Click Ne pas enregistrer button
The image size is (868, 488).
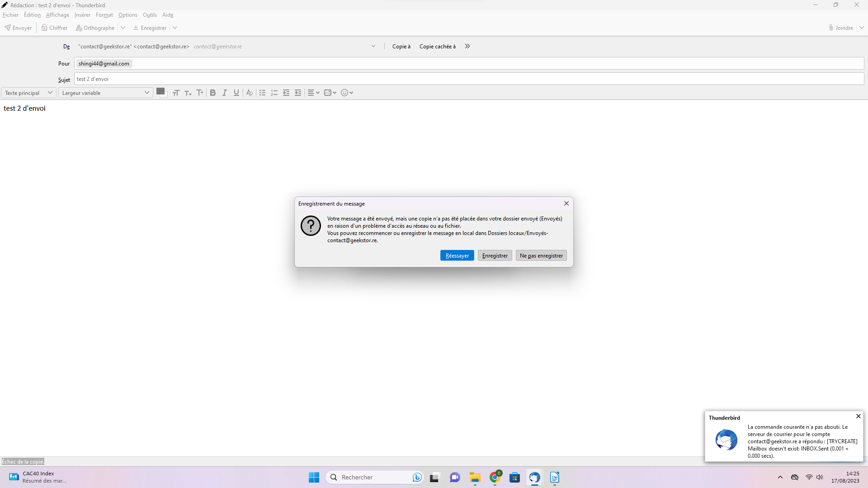[541, 256]
